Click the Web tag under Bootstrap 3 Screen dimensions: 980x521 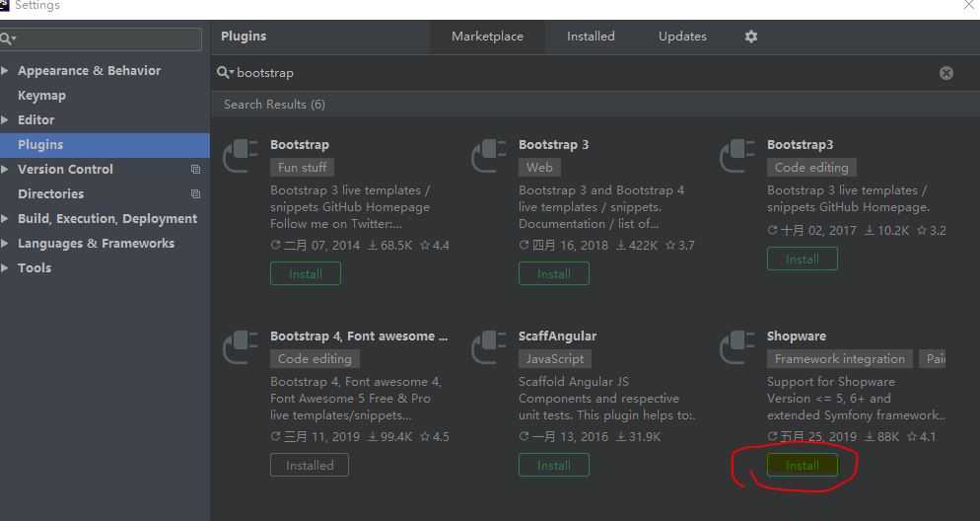pos(539,168)
